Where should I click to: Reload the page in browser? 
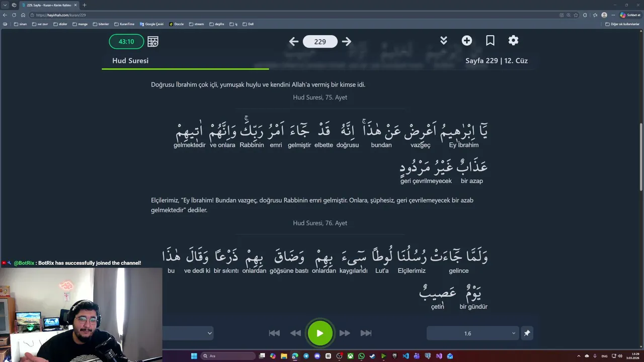point(14,15)
